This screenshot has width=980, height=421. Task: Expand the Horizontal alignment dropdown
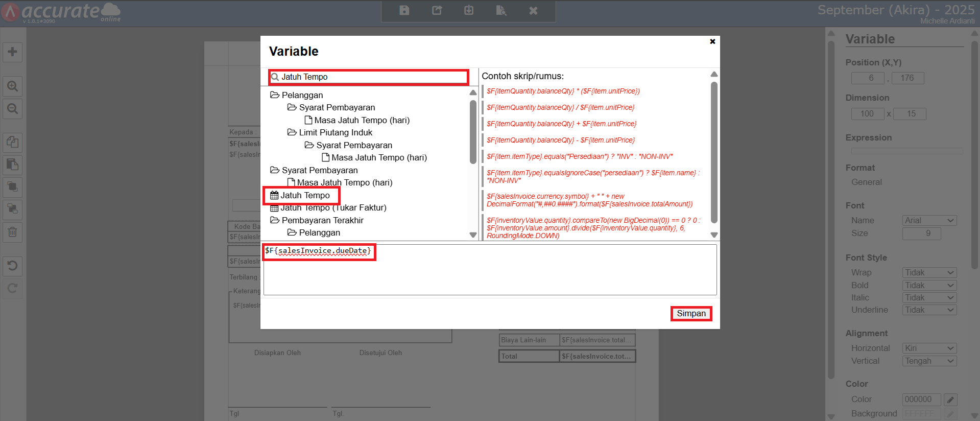click(x=929, y=348)
